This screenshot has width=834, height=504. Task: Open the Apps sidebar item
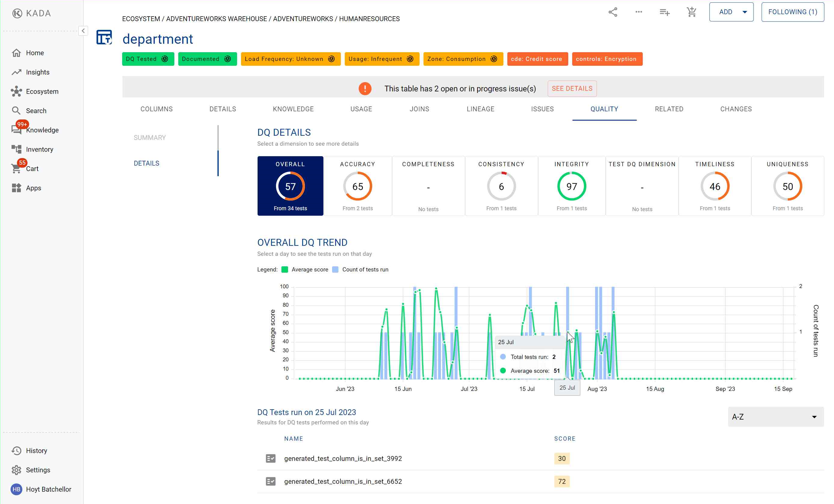point(33,188)
